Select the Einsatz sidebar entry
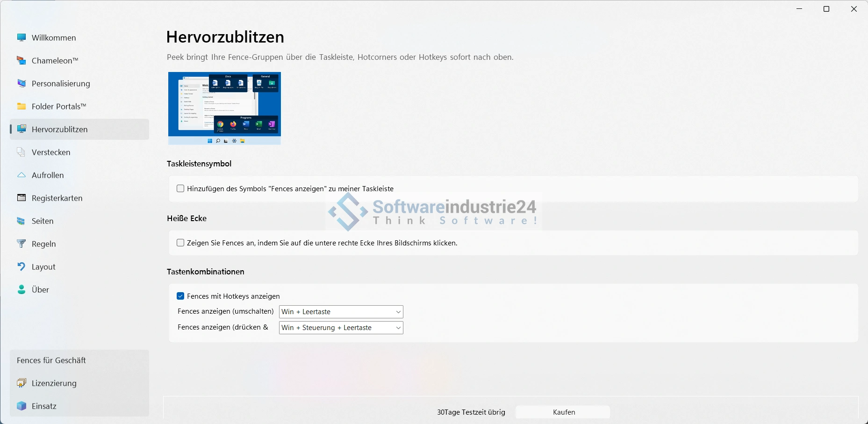This screenshot has width=868, height=424. click(44, 406)
